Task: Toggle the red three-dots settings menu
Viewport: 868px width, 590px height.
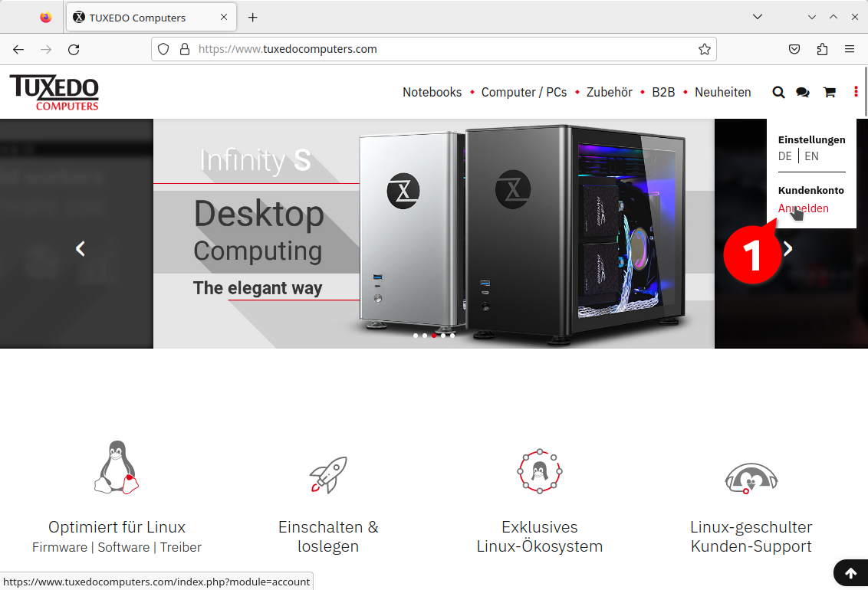Action: coord(856,92)
